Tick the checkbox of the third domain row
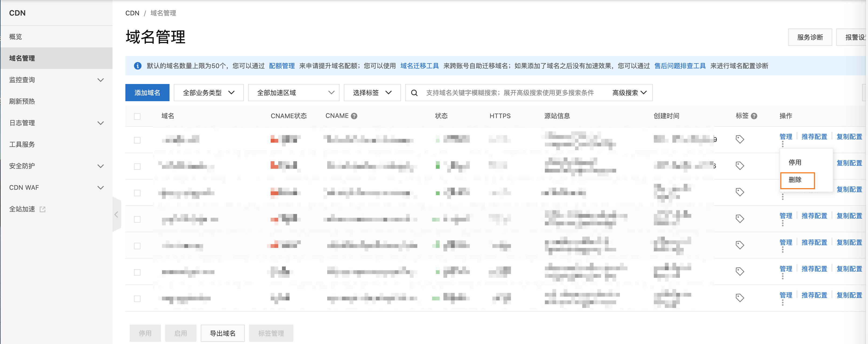The height and width of the screenshot is (344, 868). tap(137, 193)
